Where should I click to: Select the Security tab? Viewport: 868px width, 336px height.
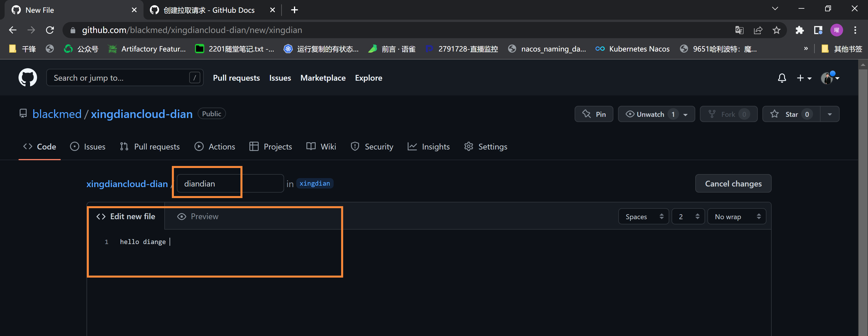pos(372,146)
